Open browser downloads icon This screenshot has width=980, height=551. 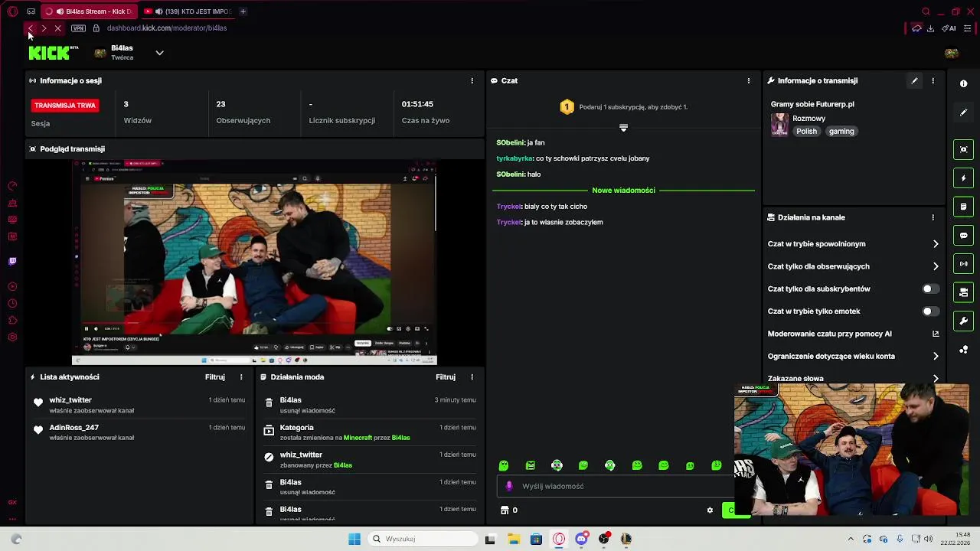click(x=930, y=28)
